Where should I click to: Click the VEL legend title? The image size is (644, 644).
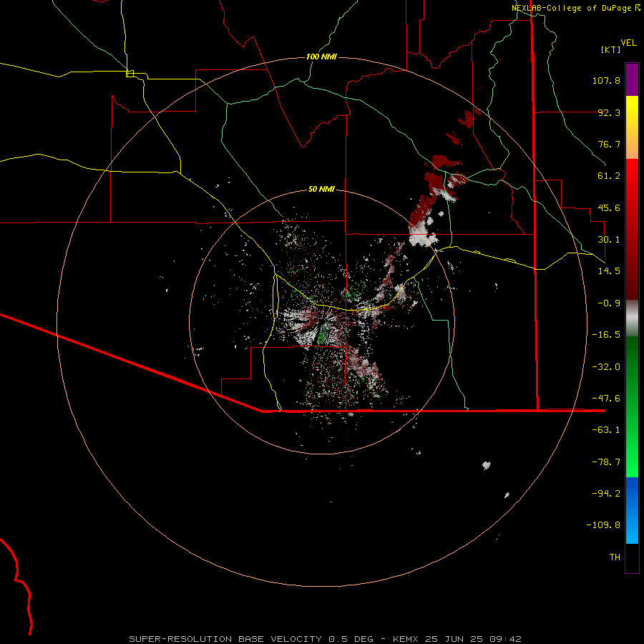(x=628, y=43)
